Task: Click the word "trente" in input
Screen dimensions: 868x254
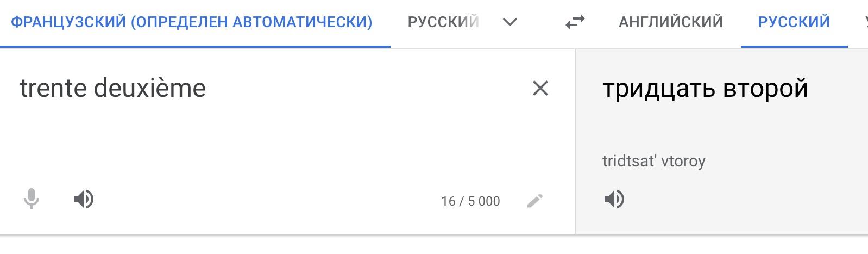Action: point(53,88)
